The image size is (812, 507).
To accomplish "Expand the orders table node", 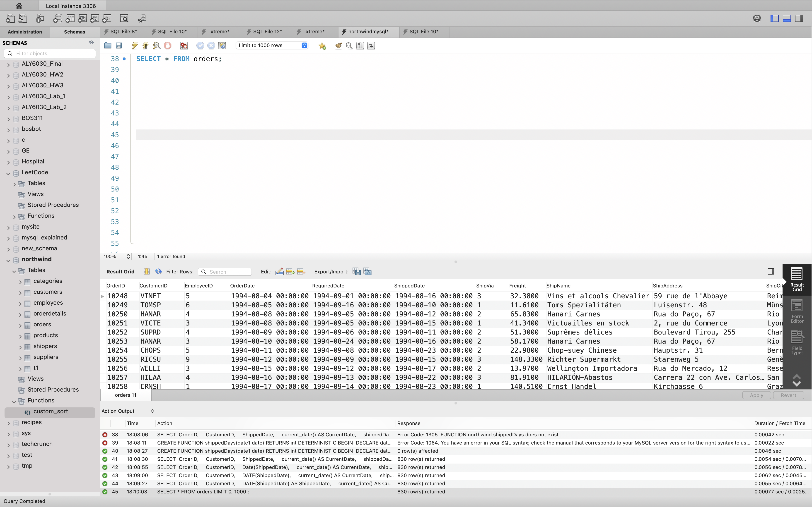I will tap(20, 325).
